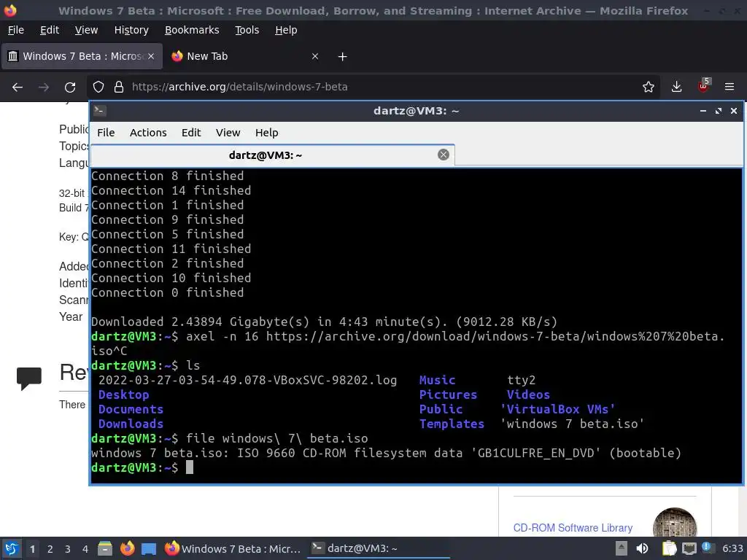Close the Windows 7 Beta tab

(x=151, y=56)
